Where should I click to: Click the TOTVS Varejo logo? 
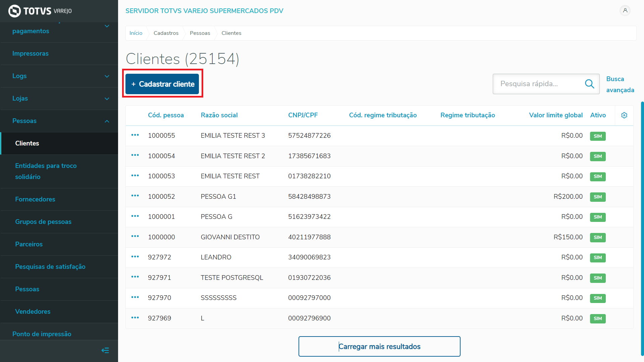40,11
